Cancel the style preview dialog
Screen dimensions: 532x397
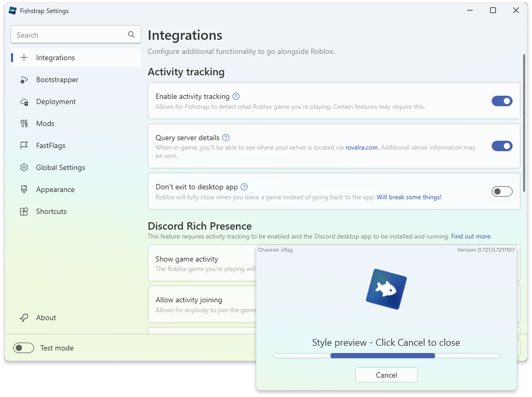coord(386,375)
